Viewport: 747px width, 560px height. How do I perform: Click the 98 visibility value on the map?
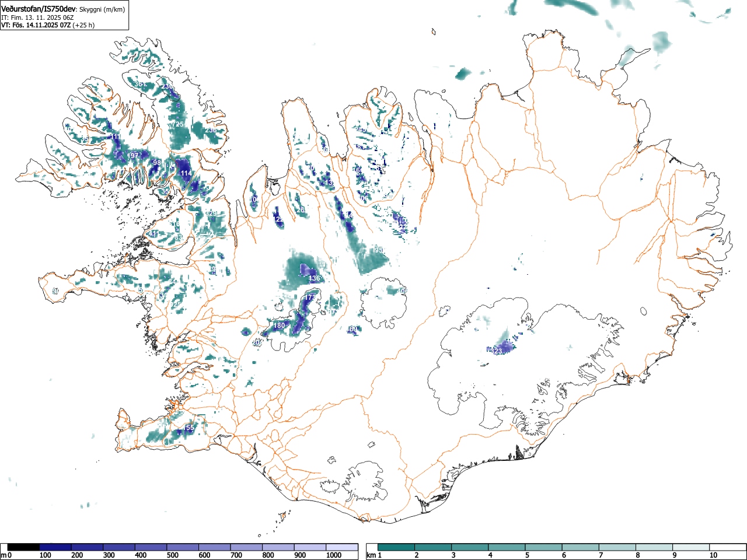(156, 163)
